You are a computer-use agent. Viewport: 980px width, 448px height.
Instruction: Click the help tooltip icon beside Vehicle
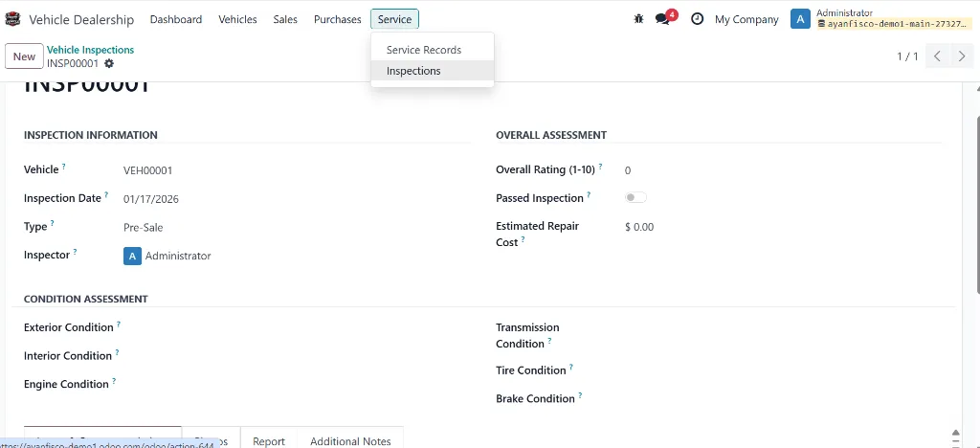pos(64,167)
